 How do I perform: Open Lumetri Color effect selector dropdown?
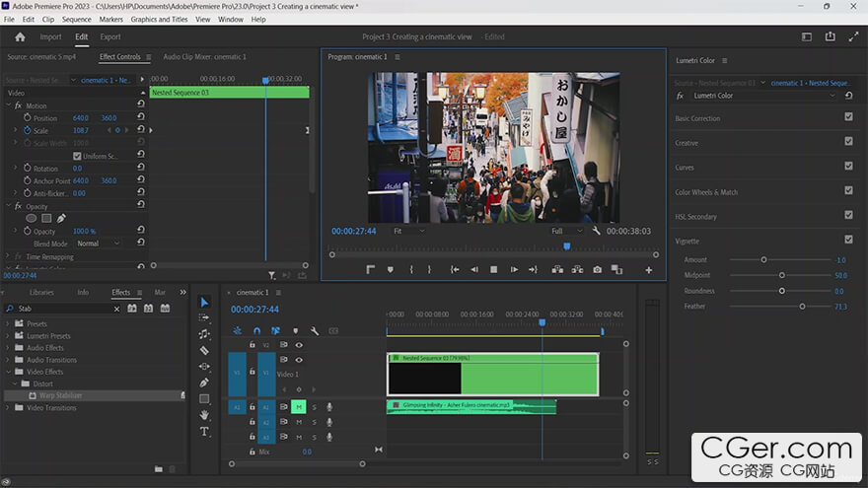pyautogui.click(x=763, y=96)
